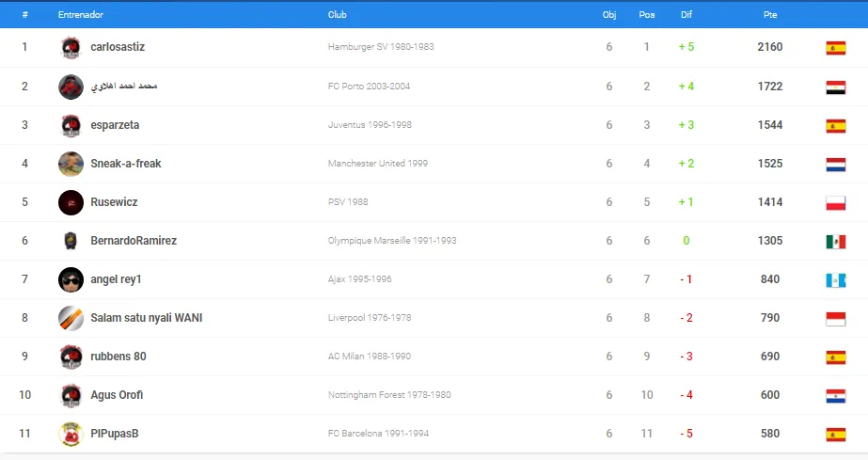Open BernardoRamirez's manager profile

(x=134, y=241)
